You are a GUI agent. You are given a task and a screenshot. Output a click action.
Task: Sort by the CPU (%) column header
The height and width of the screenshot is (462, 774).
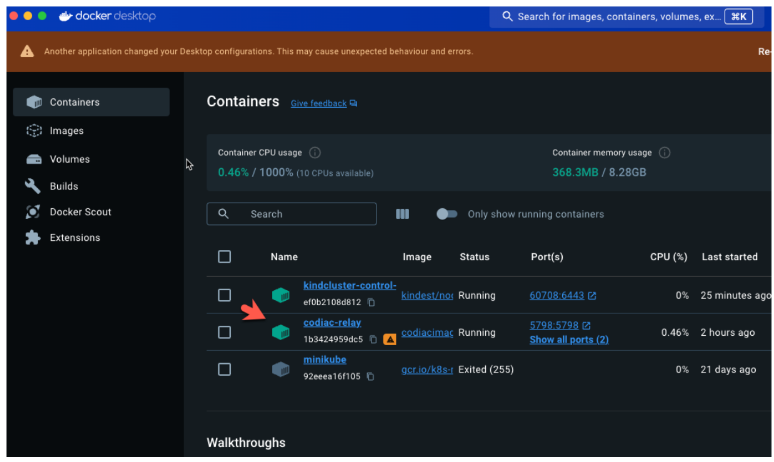click(x=668, y=257)
